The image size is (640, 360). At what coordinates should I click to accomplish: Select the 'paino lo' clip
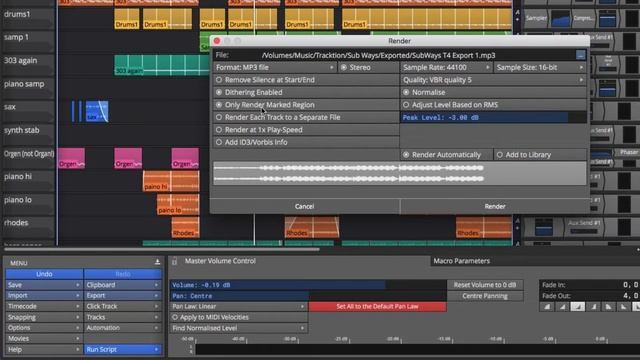[x=178, y=204]
